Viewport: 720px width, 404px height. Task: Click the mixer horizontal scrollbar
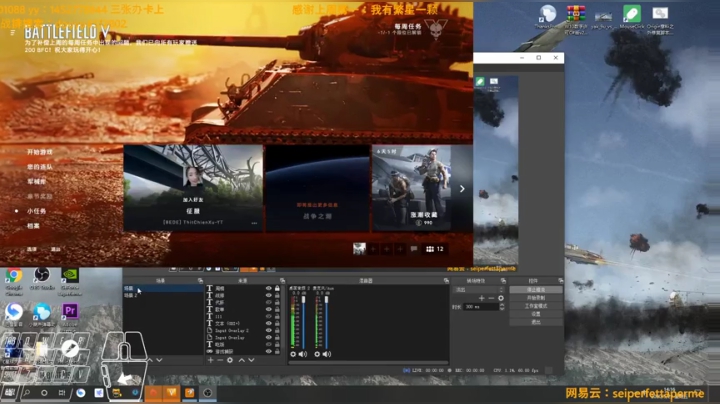368,363
